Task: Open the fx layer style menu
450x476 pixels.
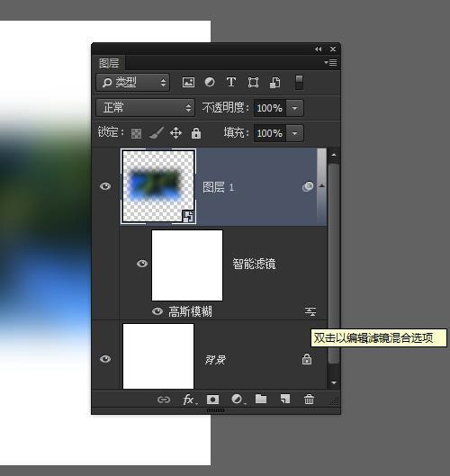Action: tap(190, 400)
